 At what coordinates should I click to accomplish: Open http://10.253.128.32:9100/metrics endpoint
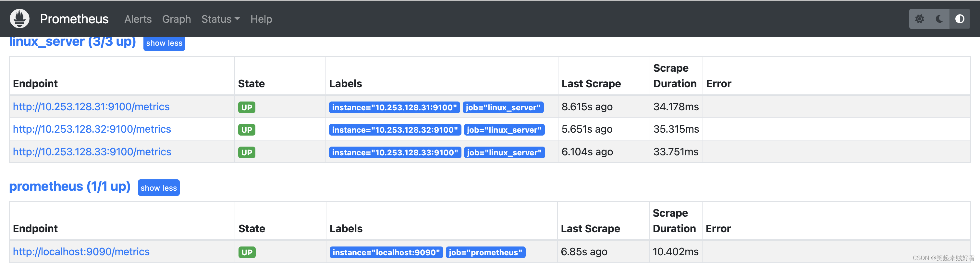(92, 129)
